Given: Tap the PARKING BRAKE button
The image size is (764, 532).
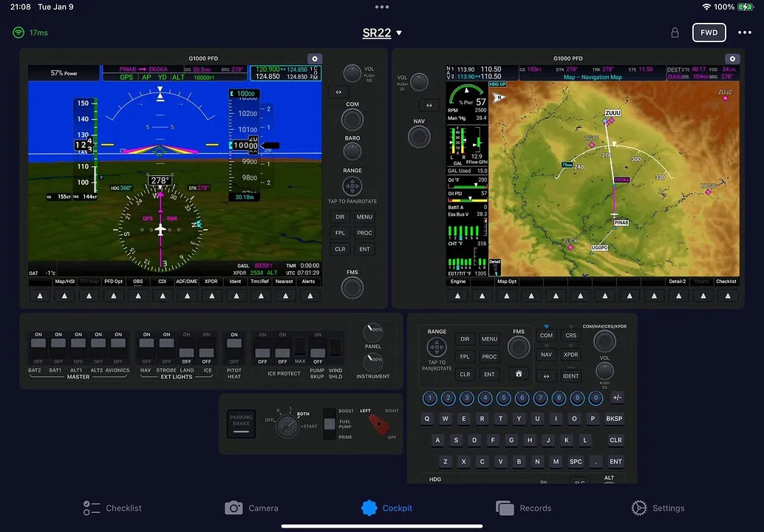Looking at the screenshot, I should (241, 423).
